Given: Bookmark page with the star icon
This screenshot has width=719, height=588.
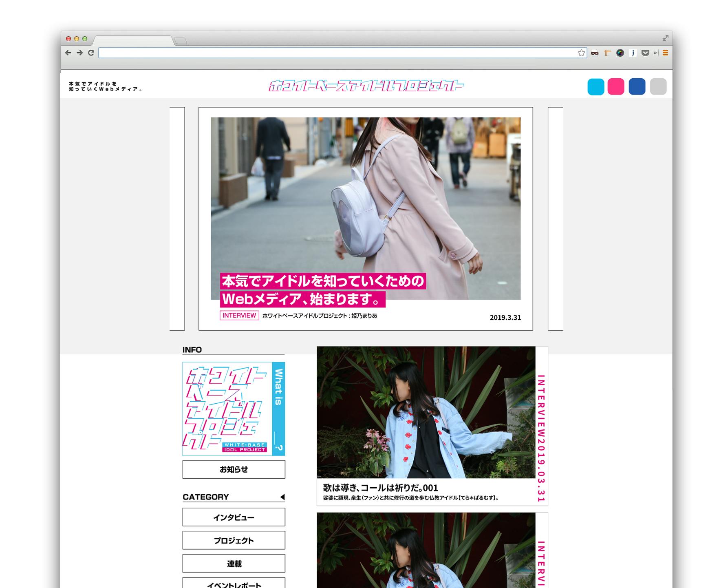Looking at the screenshot, I should [581, 53].
